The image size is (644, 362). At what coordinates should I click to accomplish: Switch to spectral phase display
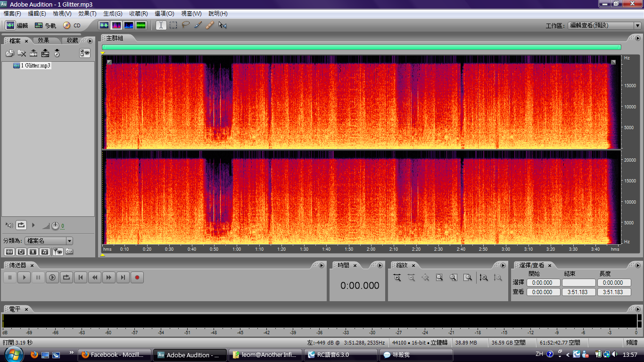[x=140, y=25]
